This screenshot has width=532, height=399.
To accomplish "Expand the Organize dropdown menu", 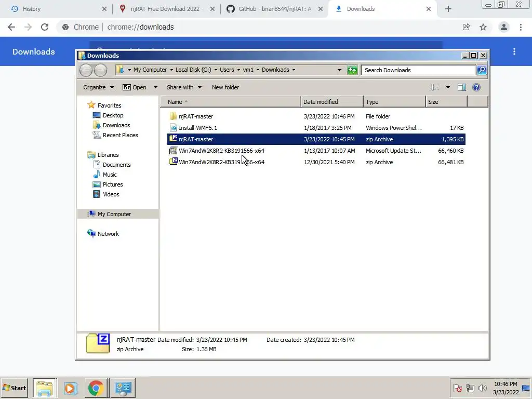I will tap(98, 87).
